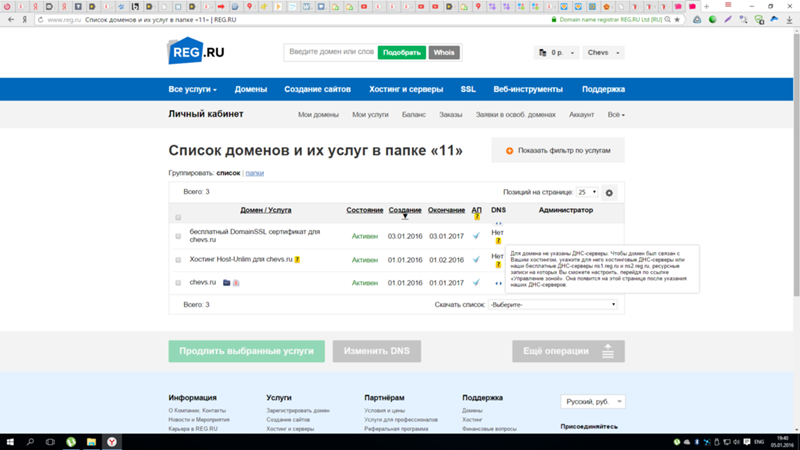Go to Мои домены
800x450 pixels.
click(x=318, y=115)
